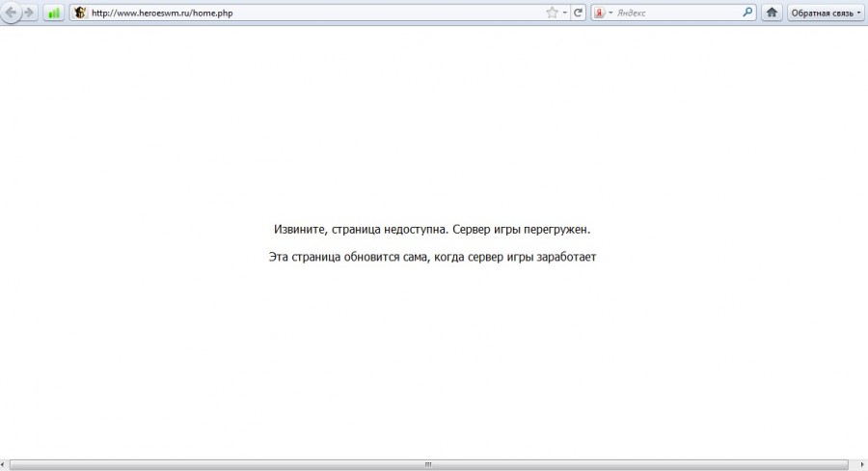Click the left arrow of horizontal scrollbar

(x=3, y=465)
